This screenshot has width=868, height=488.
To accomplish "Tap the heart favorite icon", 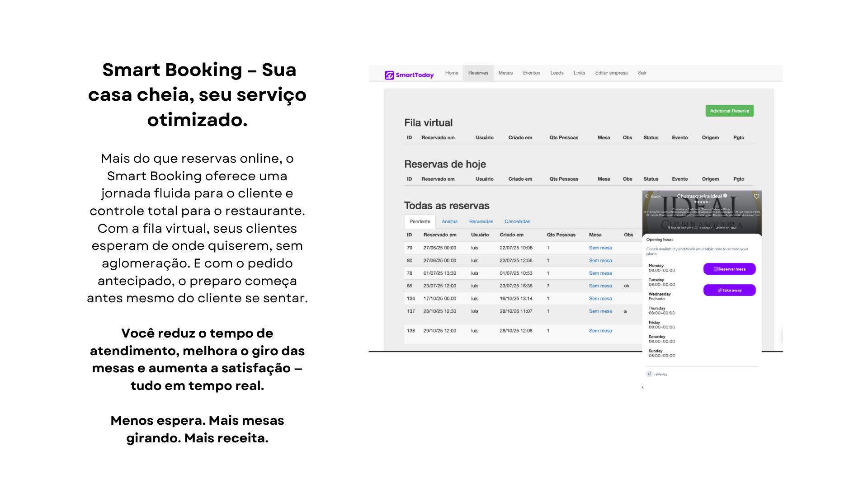I will [756, 196].
